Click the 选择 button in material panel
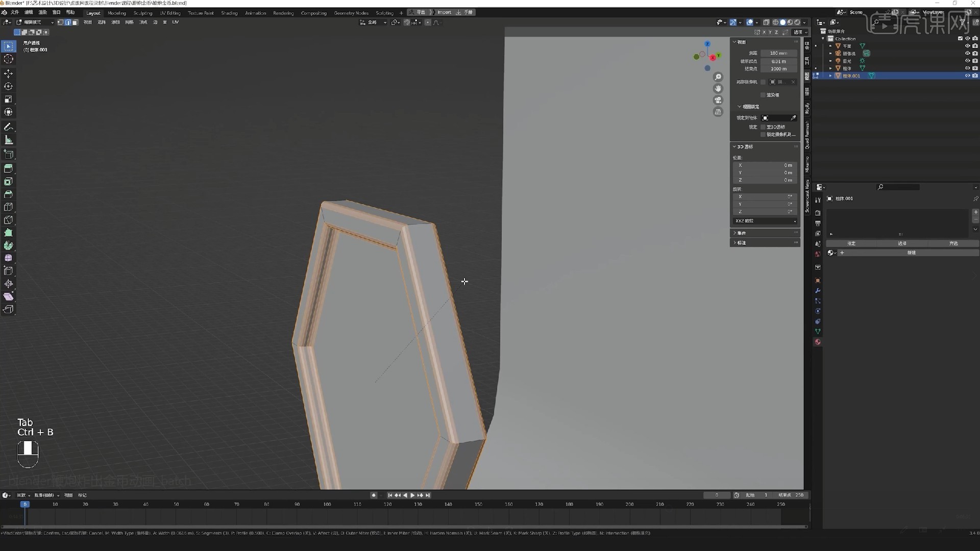 point(902,243)
